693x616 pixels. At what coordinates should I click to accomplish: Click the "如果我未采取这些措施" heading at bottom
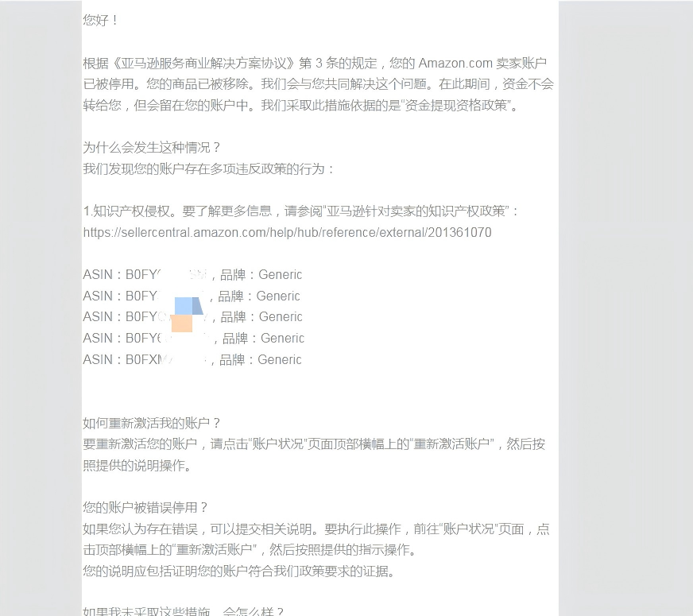coord(183,610)
